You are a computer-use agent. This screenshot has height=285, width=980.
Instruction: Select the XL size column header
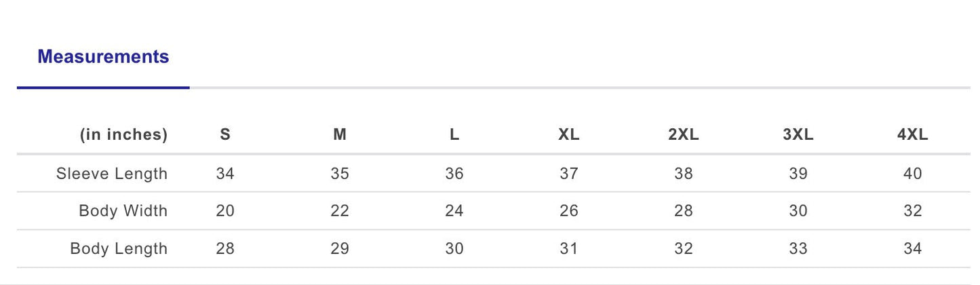point(569,134)
